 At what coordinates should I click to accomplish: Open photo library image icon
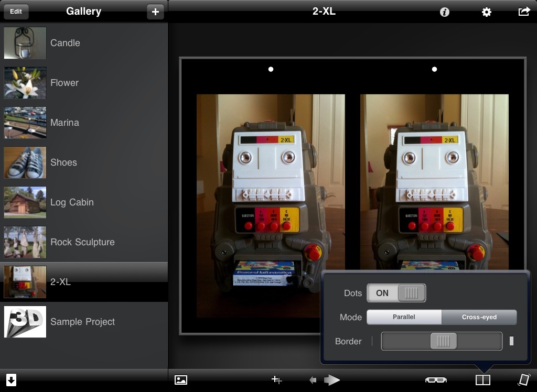coord(181,379)
